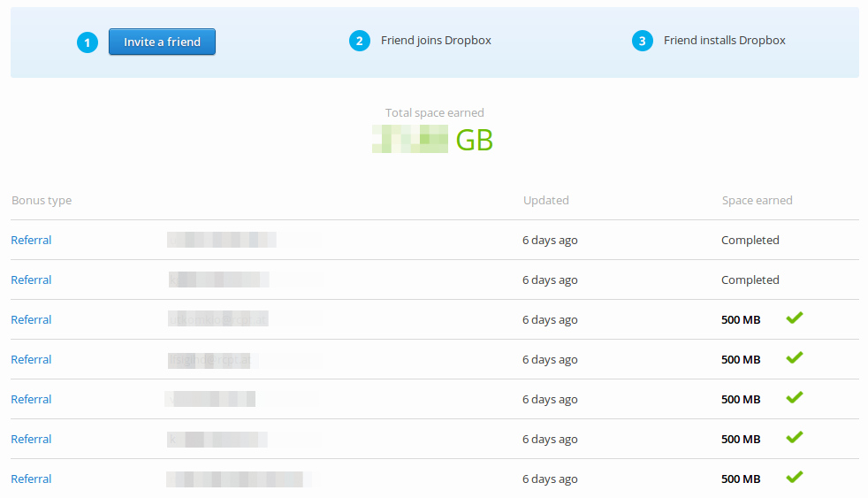Viewport: 868px width, 498px height.
Task: Click the Space earned column header
Action: pyautogui.click(x=757, y=201)
